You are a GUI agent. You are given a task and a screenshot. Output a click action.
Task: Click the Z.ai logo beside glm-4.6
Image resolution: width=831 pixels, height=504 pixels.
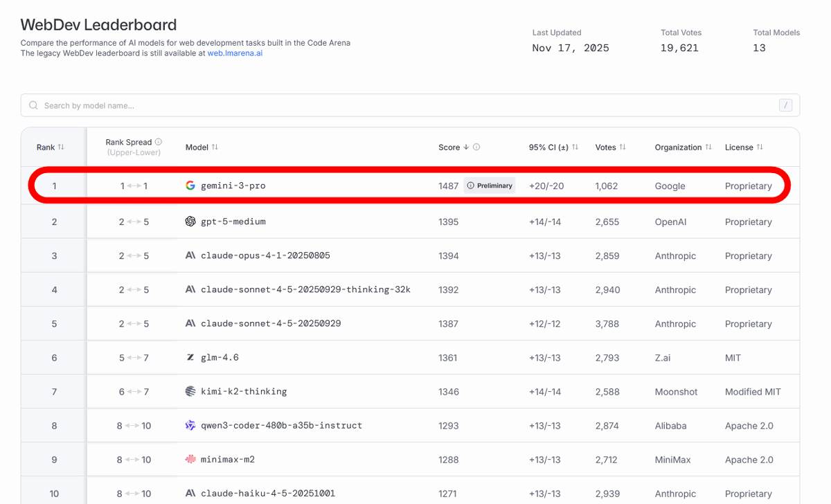coord(190,358)
